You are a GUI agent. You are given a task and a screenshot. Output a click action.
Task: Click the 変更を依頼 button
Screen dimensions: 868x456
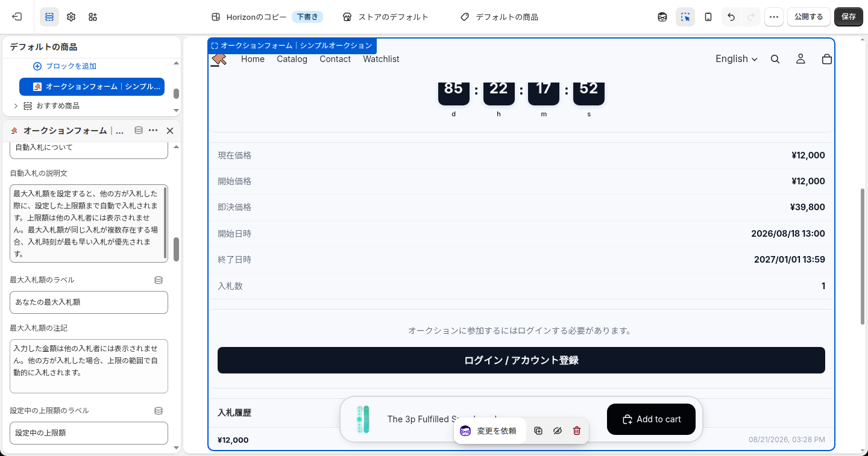point(489,431)
